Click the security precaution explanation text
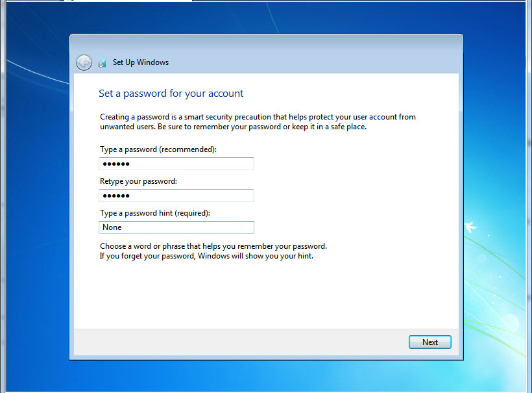The width and height of the screenshot is (532, 393). pyautogui.click(x=257, y=121)
